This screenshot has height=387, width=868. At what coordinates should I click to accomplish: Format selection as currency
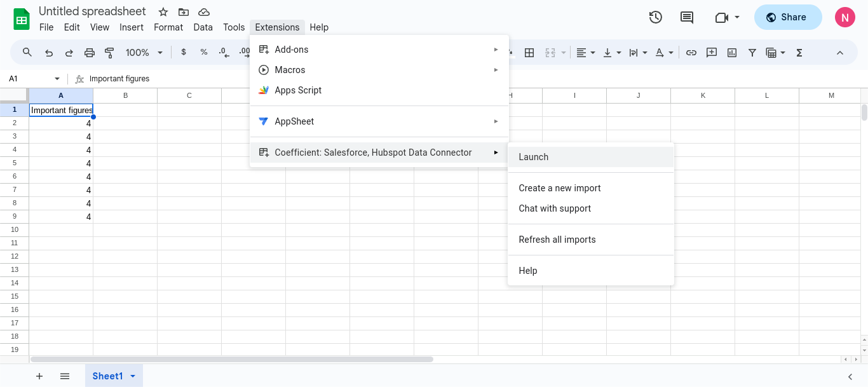(184, 53)
